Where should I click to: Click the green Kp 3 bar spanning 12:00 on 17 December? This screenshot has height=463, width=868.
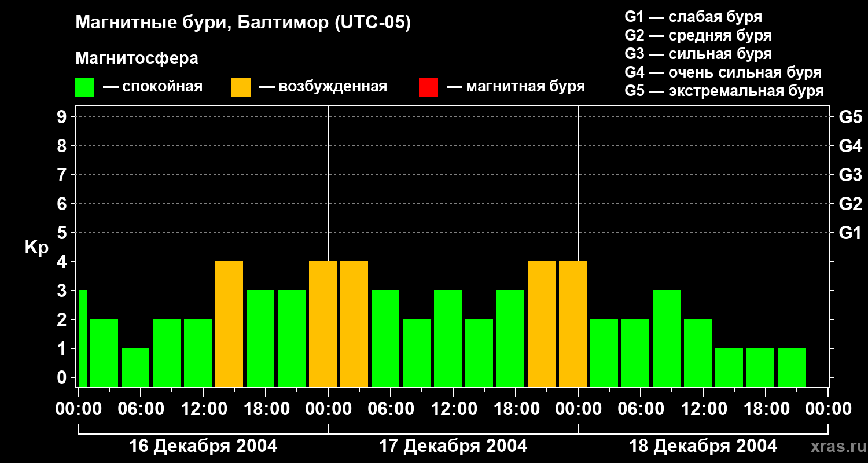click(448, 338)
